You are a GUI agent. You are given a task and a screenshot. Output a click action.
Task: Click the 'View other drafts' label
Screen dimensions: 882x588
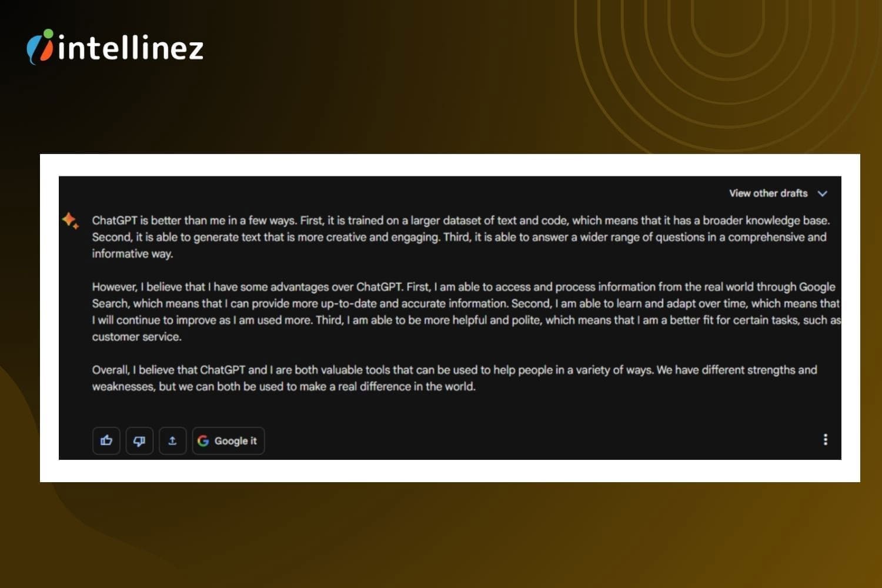(x=768, y=193)
